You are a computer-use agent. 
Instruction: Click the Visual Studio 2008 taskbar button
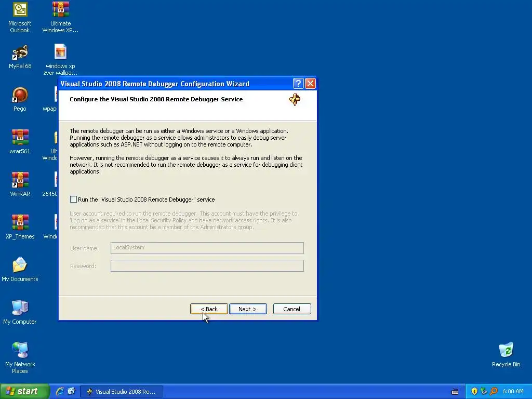(x=122, y=392)
